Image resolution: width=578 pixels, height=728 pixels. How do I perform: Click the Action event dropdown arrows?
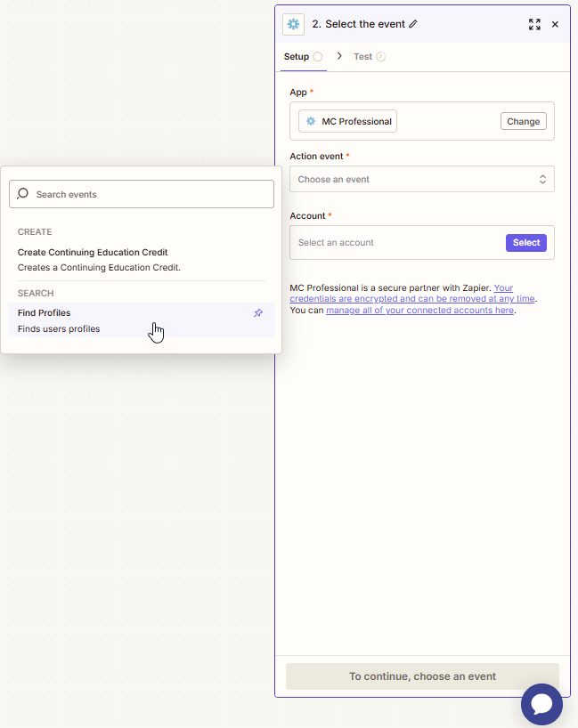click(x=542, y=179)
